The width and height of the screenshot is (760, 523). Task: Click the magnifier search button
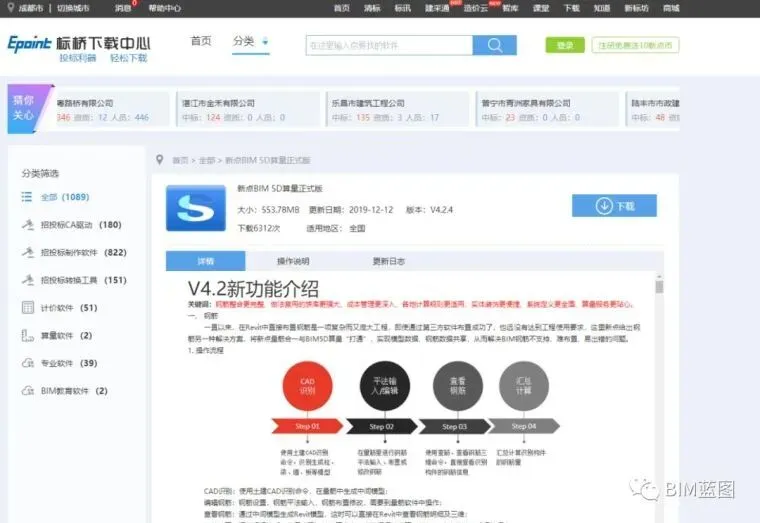[x=494, y=45]
